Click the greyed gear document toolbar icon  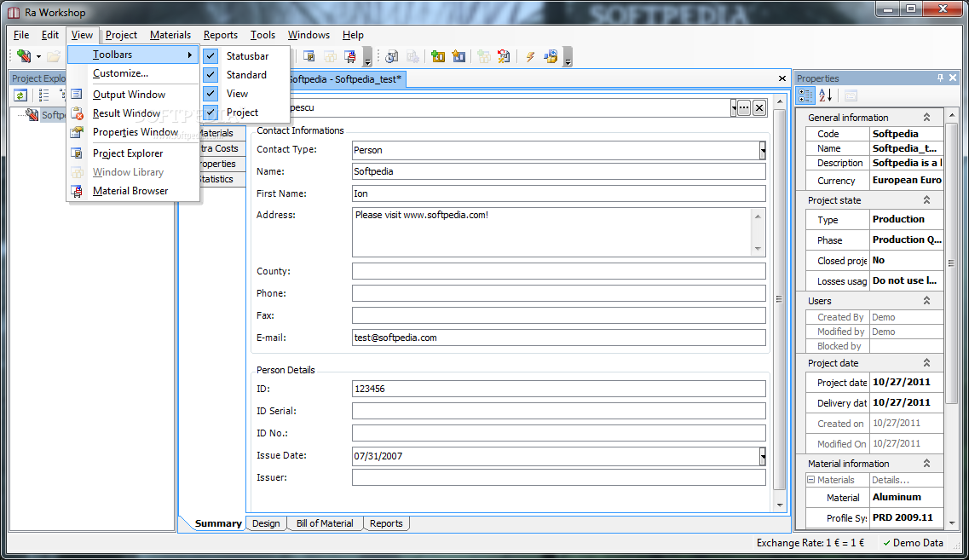(412, 57)
